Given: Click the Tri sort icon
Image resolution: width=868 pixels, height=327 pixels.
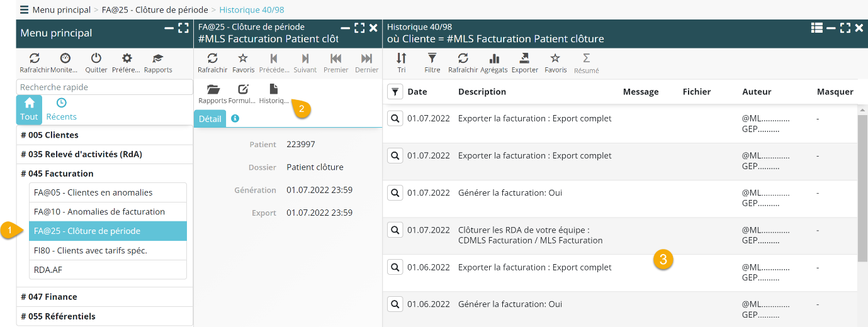Looking at the screenshot, I should 402,58.
